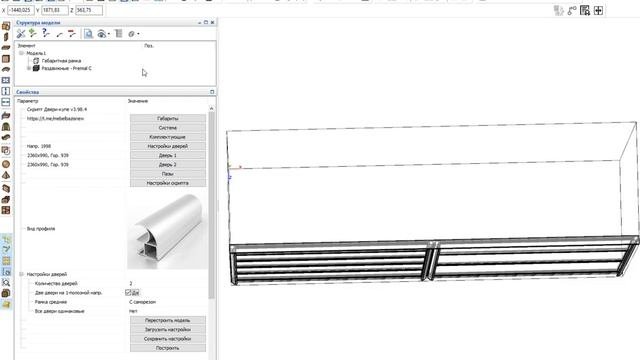640x360 pixels.
Task: Click the paperclip icon in structure toolbar
Action: (x=131, y=34)
